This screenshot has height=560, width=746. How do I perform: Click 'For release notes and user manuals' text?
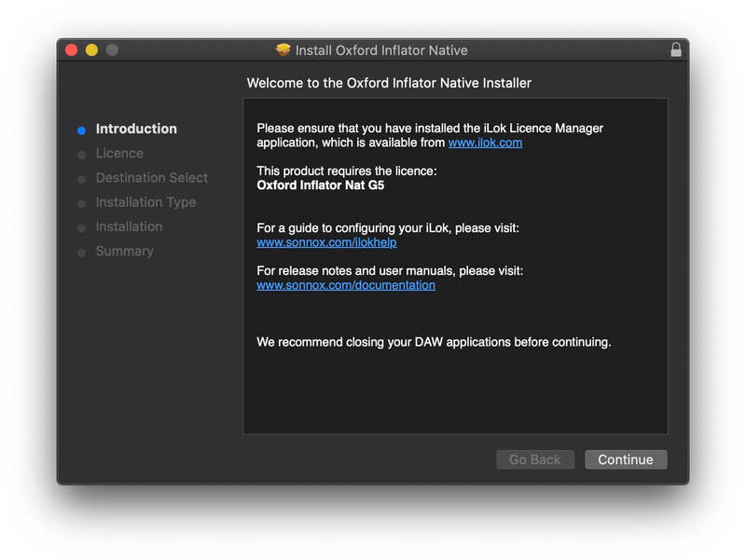tap(390, 271)
